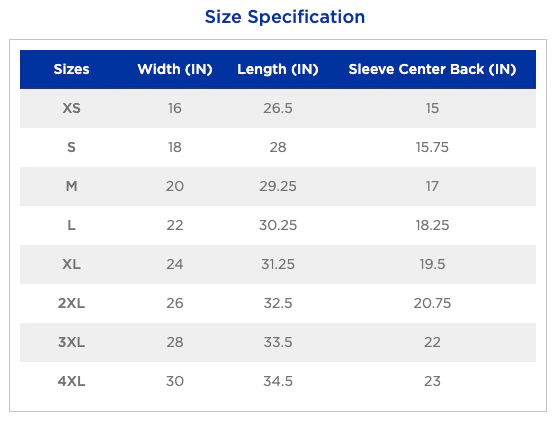Click the 3XL size row label
Viewport: 556px width, 422px height.
[x=71, y=342]
